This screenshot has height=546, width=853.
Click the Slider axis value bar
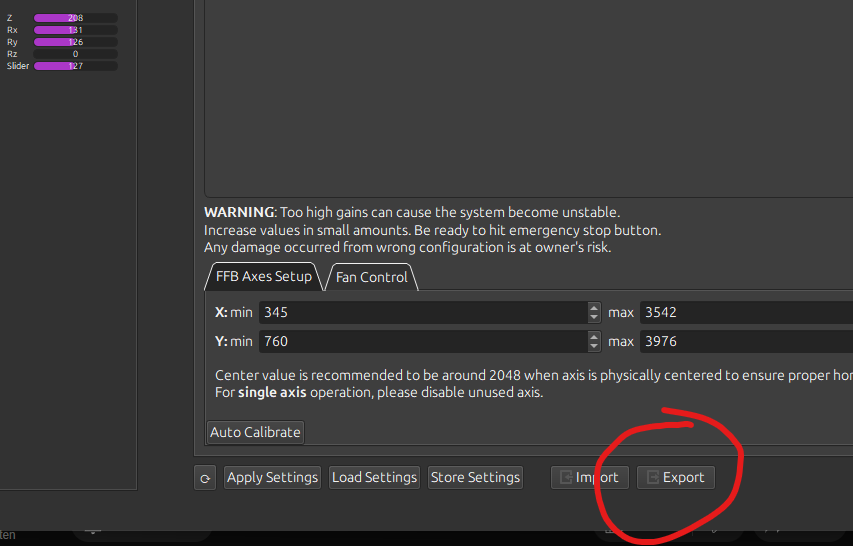pos(76,66)
